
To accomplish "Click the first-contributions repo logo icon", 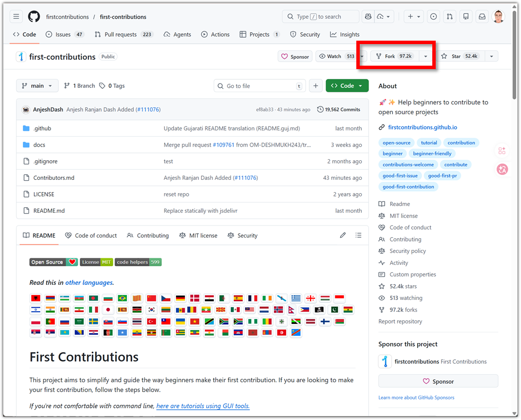I will point(21,57).
